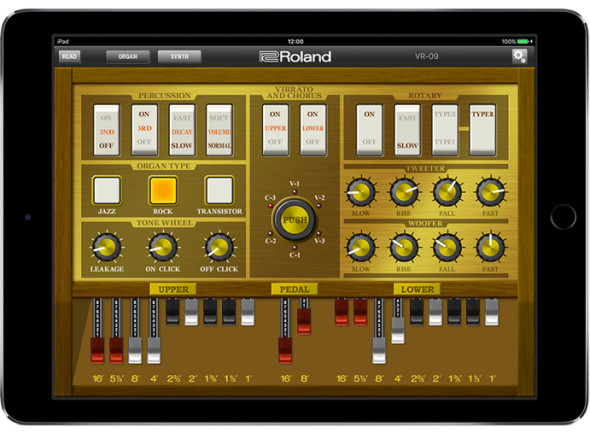The width and height of the screenshot is (590, 434).
Task: Click the Lower 5⅓' red drawbar
Action: pos(360,312)
